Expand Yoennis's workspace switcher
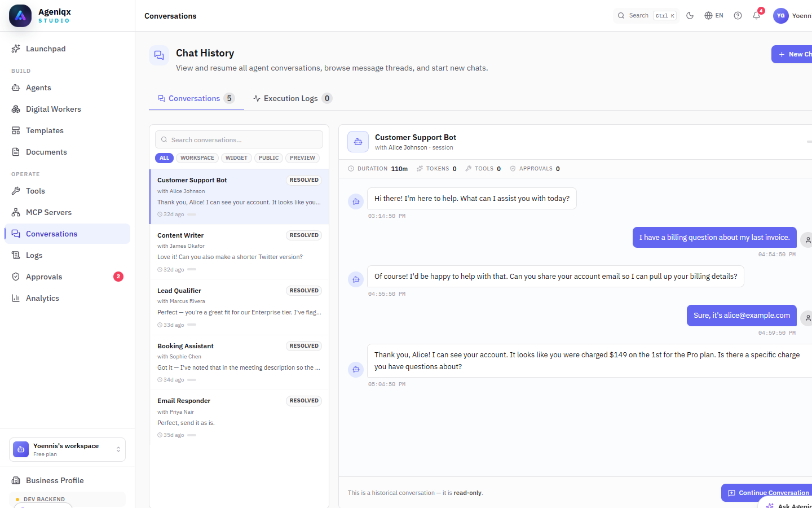 (x=67, y=450)
